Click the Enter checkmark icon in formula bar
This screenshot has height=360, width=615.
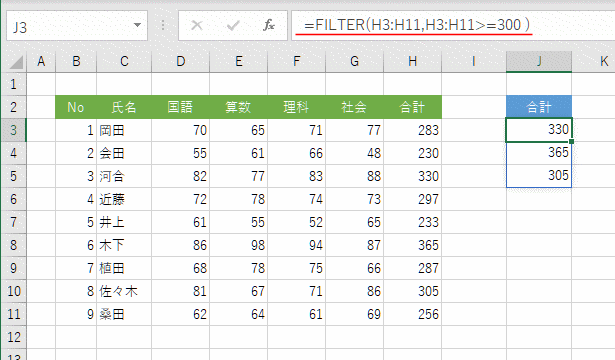(233, 26)
